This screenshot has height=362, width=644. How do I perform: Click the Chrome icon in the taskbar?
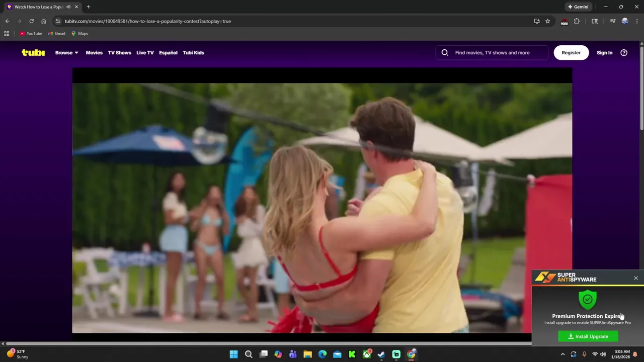click(411, 354)
